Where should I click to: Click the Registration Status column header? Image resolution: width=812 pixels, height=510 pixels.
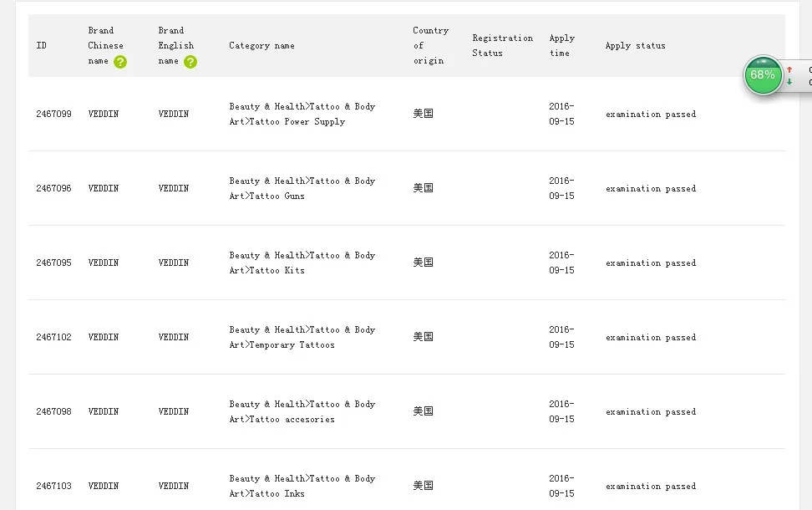(502, 46)
